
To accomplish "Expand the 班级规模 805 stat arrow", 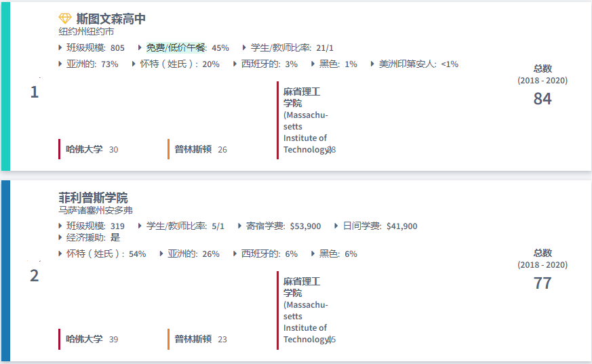I will click(x=61, y=47).
